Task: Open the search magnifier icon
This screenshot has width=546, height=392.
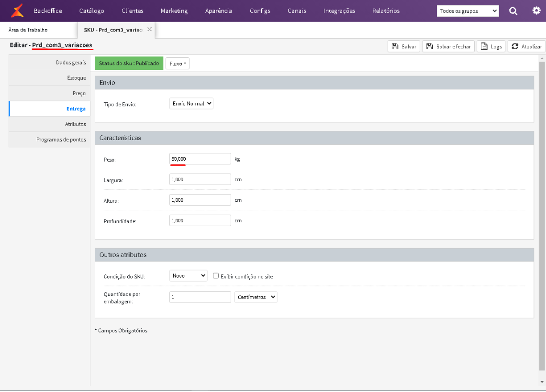Action: [513, 11]
